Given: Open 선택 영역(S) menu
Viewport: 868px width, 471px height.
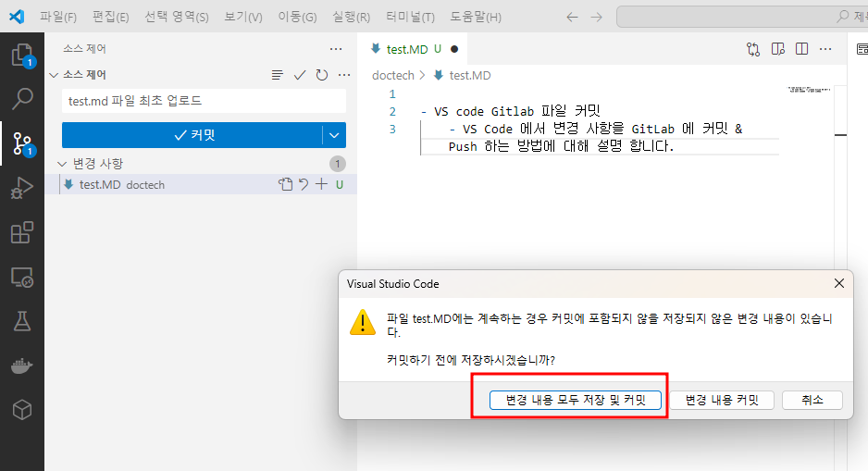Looking at the screenshot, I should 177,18.
